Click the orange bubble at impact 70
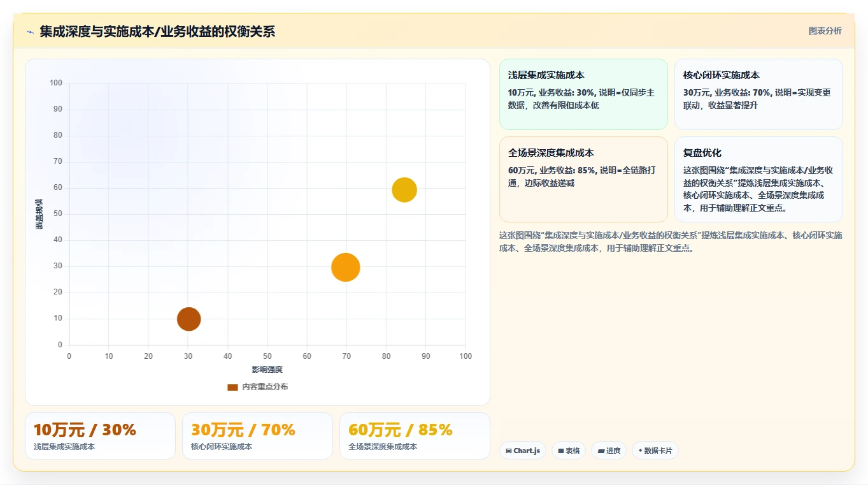The height and width of the screenshot is (485, 868). coord(346,267)
